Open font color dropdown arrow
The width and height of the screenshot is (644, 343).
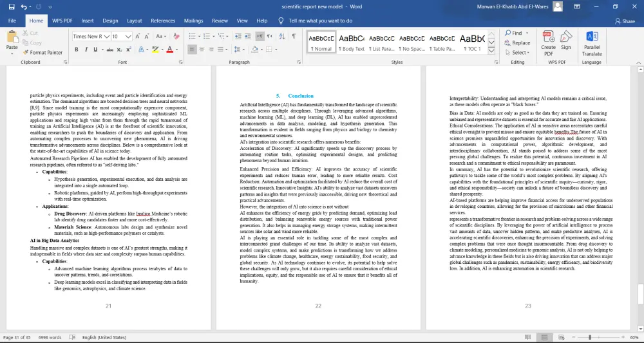point(176,50)
